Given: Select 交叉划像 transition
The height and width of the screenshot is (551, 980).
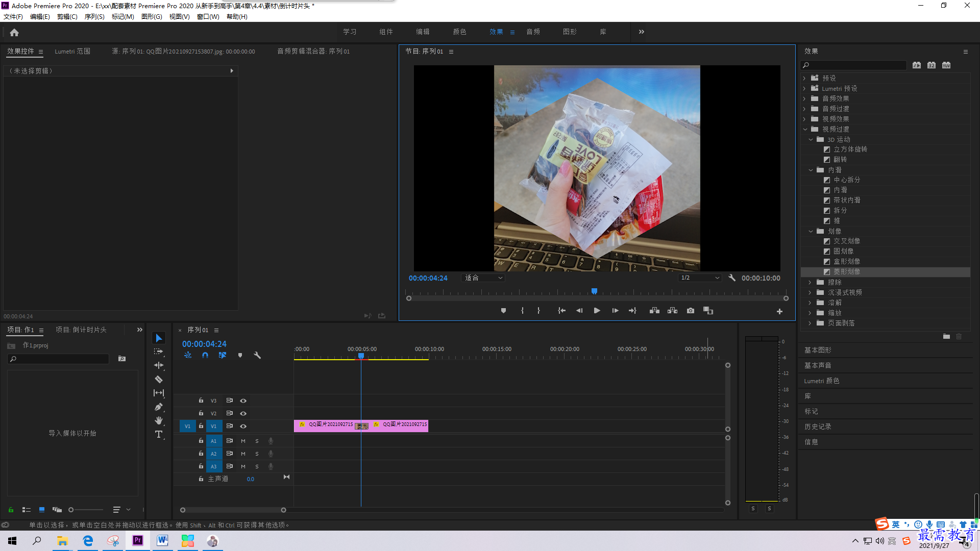Looking at the screenshot, I should click(x=847, y=241).
